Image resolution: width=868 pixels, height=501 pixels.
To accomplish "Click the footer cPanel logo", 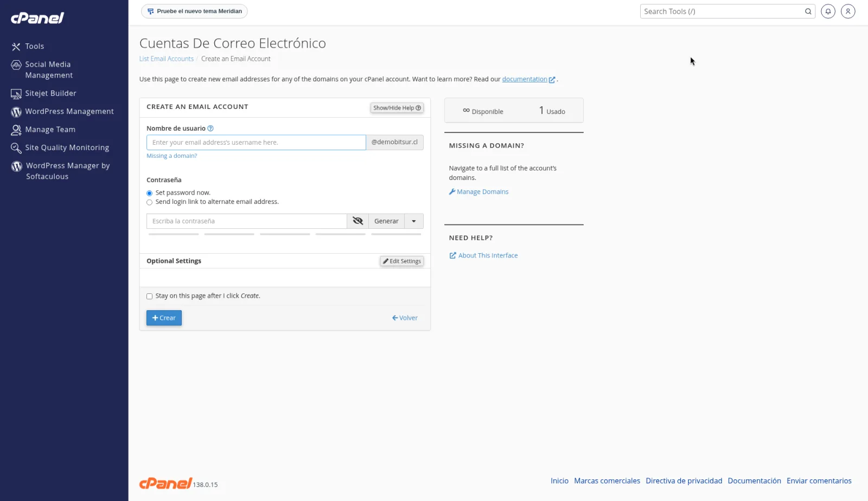I will click(x=166, y=483).
